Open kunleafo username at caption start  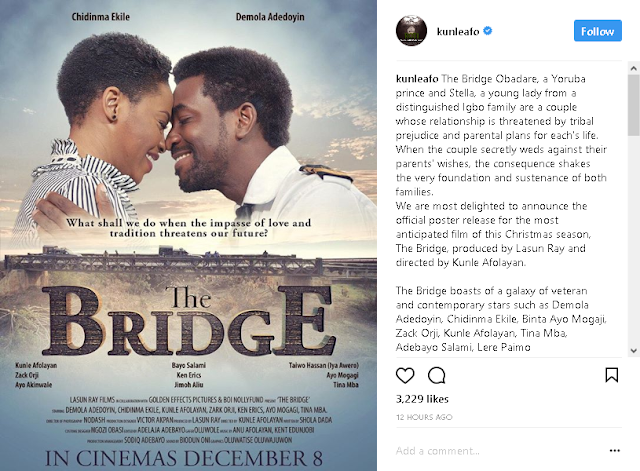[x=417, y=79]
